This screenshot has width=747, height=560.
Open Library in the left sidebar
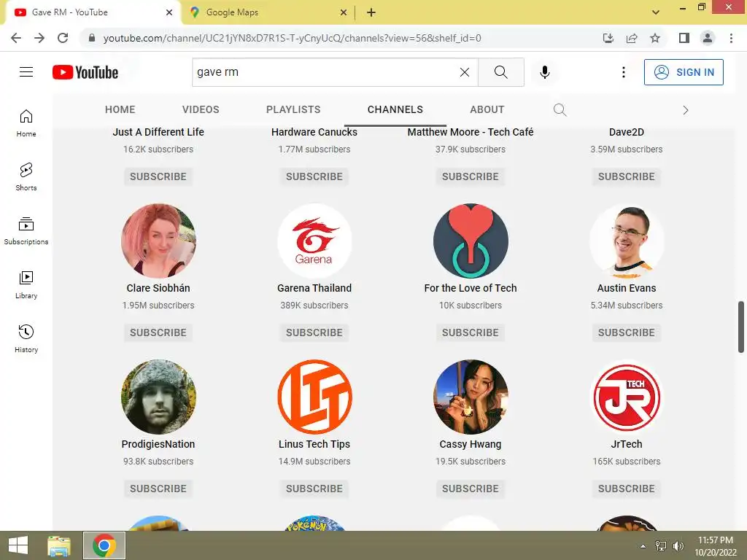(26, 285)
